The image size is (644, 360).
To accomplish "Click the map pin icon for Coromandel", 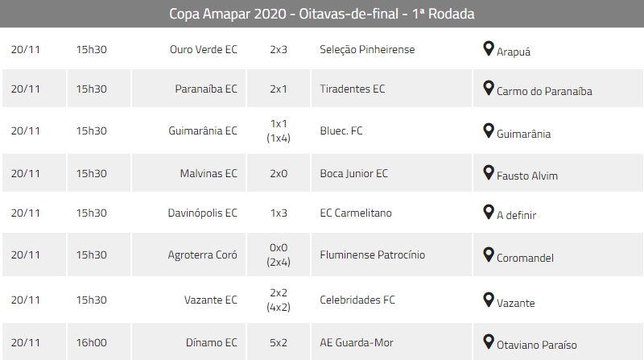I will 488,255.
